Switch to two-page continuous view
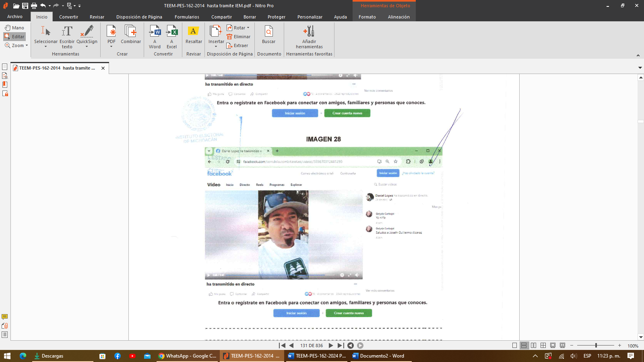This screenshot has width=644, height=362. (543, 346)
